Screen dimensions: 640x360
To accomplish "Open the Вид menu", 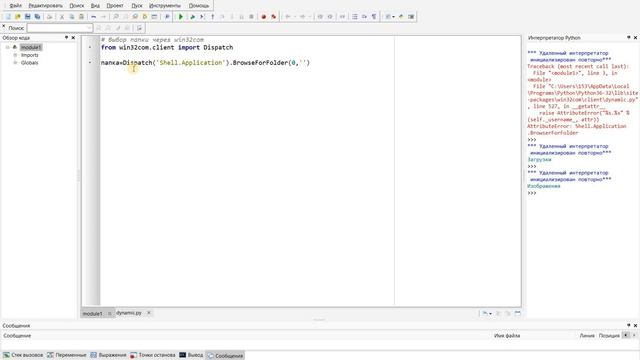I will tap(95, 6).
